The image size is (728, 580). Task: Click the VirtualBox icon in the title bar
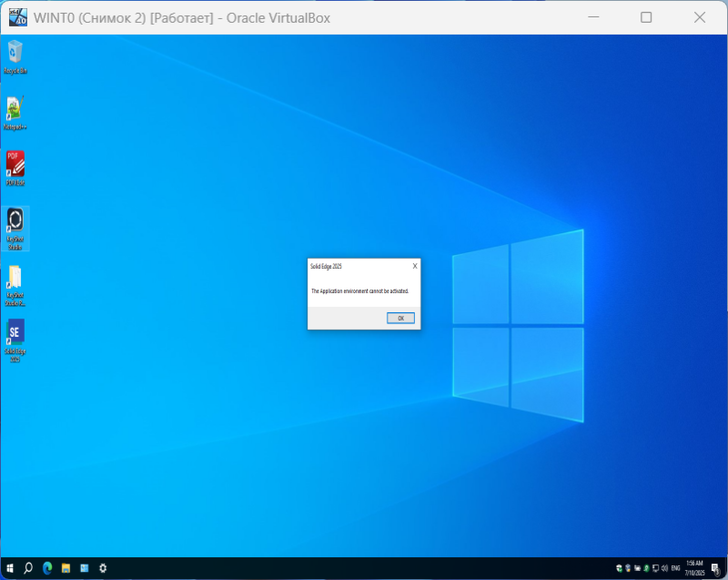[18, 17]
